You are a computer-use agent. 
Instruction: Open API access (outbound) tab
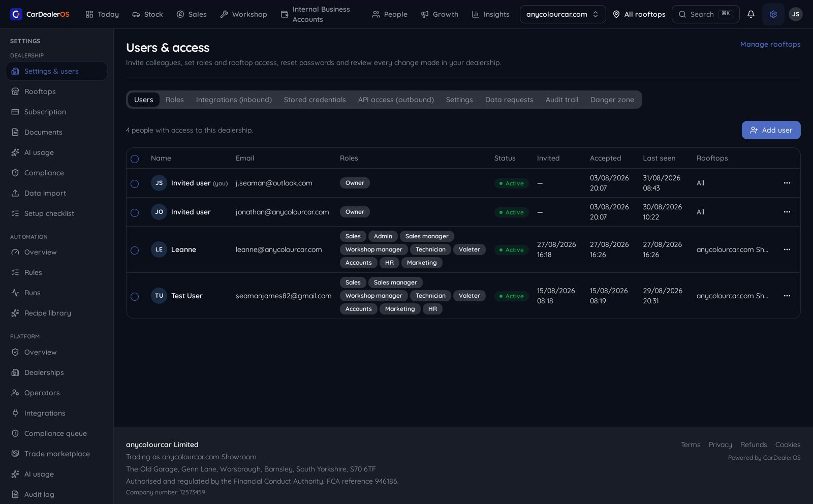(x=396, y=100)
